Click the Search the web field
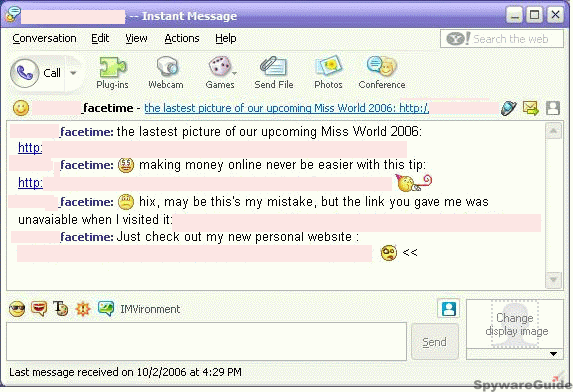This screenshot has height=392, width=573. (x=502, y=39)
